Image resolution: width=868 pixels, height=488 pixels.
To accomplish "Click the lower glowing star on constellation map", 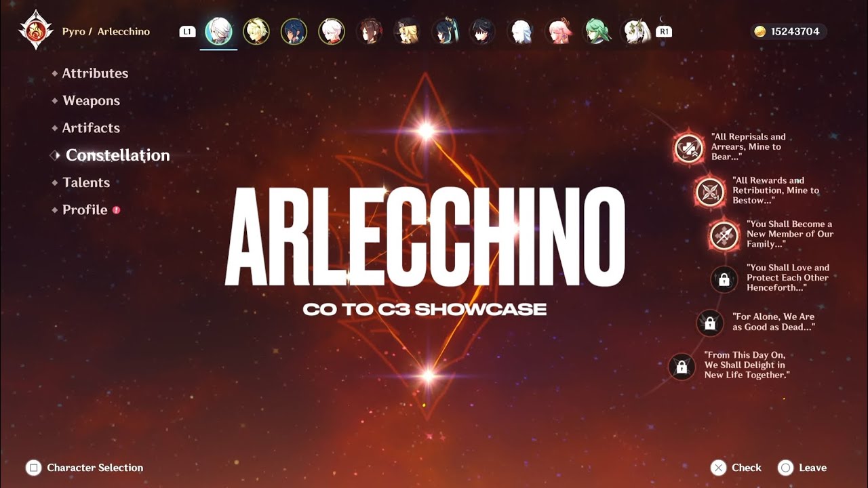I will tap(428, 374).
